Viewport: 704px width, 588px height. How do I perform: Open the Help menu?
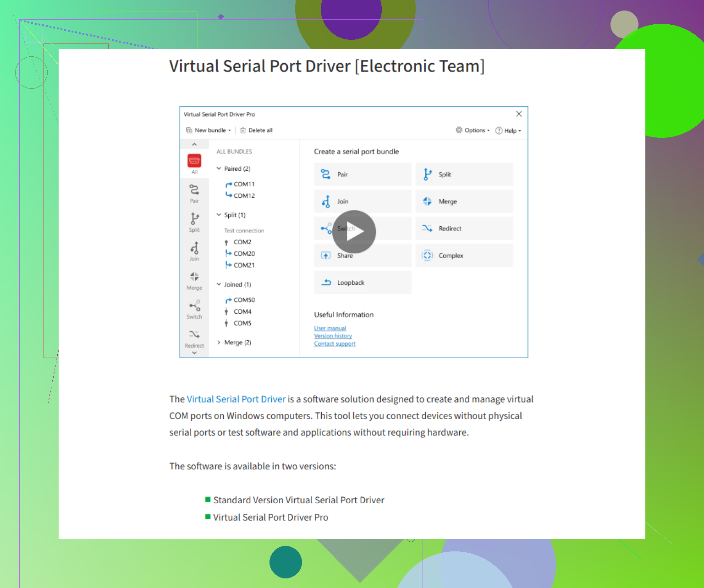(x=508, y=131)
